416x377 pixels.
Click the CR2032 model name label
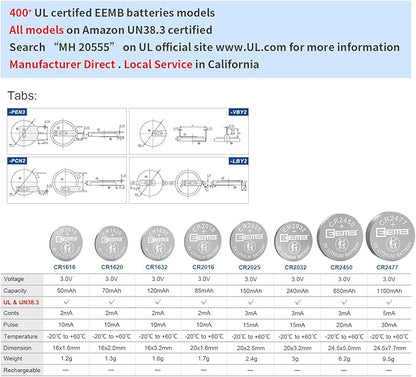(295, 267)
